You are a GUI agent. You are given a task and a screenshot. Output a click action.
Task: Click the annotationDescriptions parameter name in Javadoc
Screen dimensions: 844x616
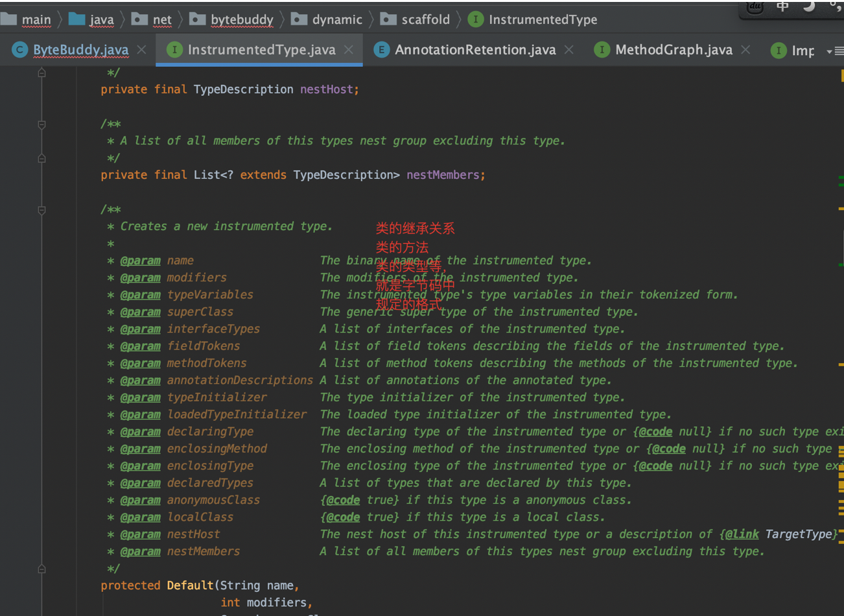(240, 380)
